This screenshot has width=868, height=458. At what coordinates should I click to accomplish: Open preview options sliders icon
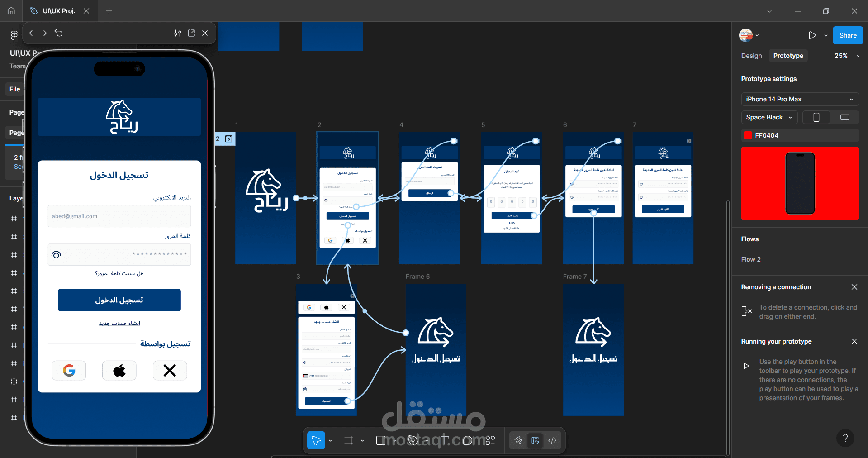pyautogui.click(x=178, y=33)
